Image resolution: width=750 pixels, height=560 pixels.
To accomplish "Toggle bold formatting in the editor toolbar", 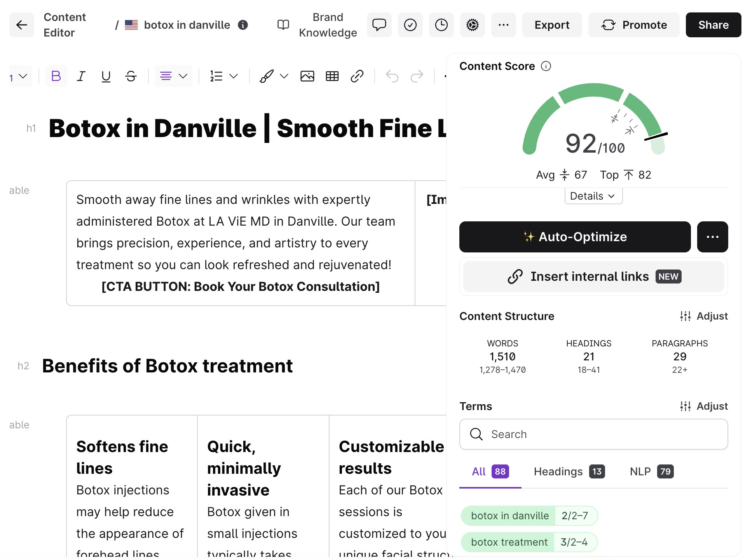I will (x=56, y=76).
